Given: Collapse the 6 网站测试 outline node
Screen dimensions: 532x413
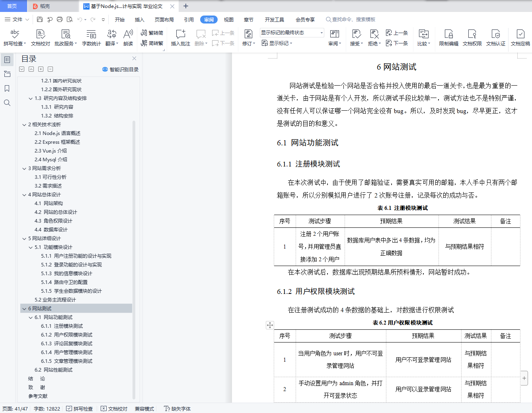Looking at the screenshot, I should pyautogui.click(x=24, y=309).
